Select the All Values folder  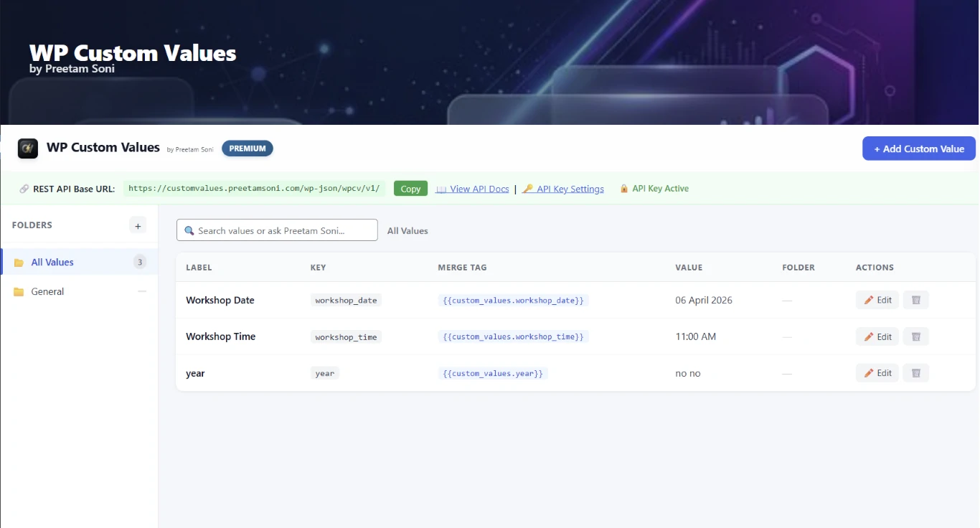(x=80, y=263)
